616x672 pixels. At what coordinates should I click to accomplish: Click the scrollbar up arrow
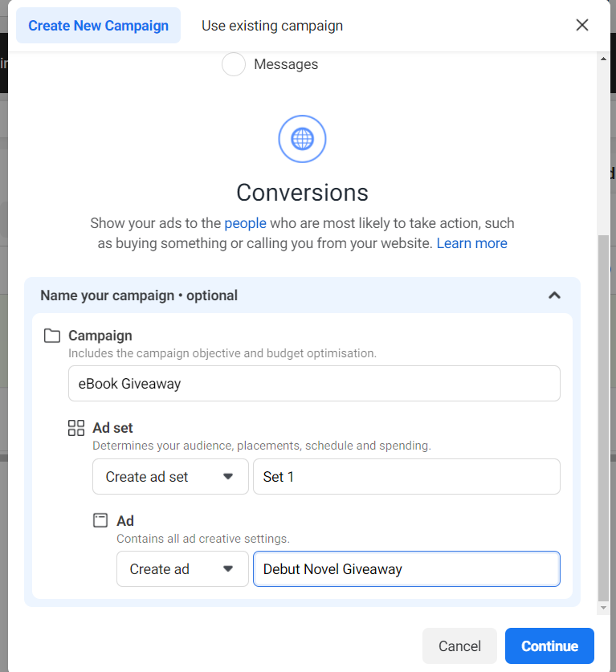(604, 59)
